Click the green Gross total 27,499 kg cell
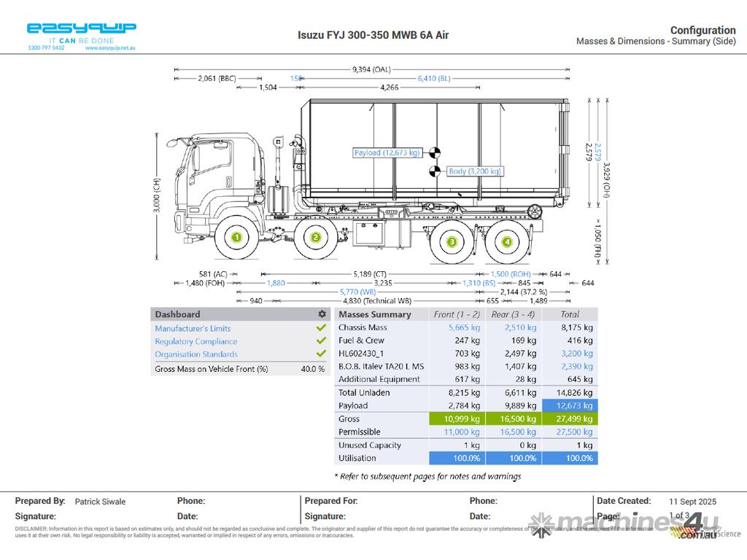The width and height of the screenshot is (747, 560). 570,419
